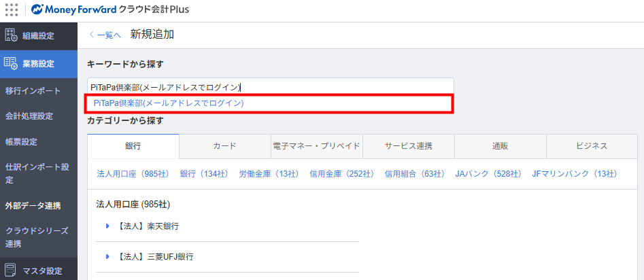Click the keyword search input field
The height and width of the screenshot is (280, 644).
270,86
